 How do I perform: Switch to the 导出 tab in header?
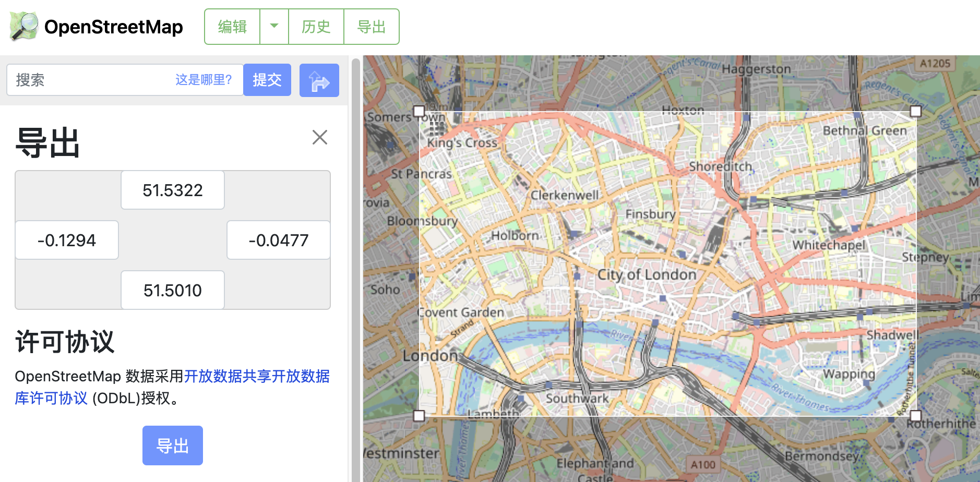click(372, 26)
